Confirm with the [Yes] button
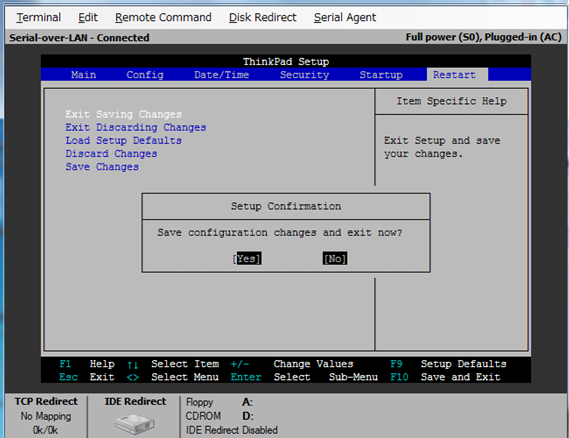Image resolution: width=569 pixels, height=438 pixels. click(247, 258)
